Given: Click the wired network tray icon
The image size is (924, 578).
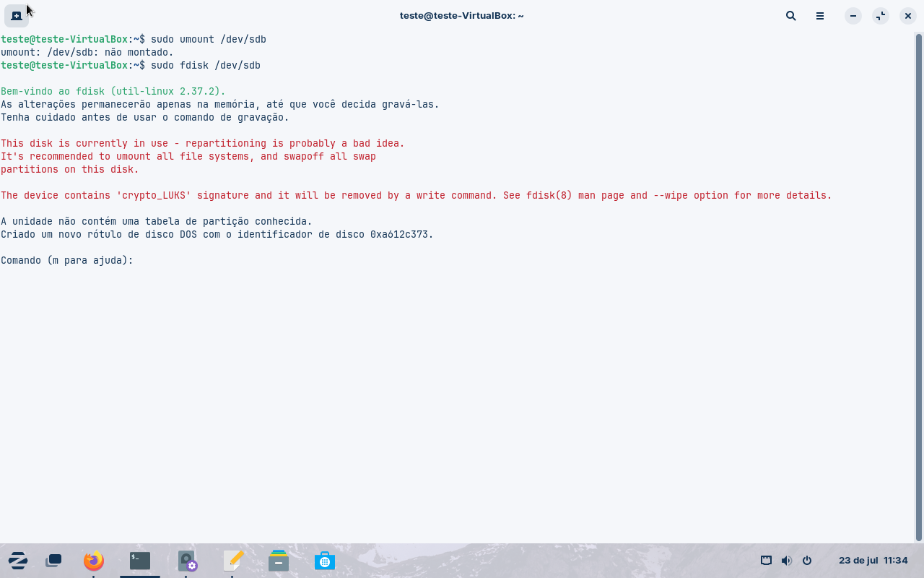Looking at the screenshot, I should point(766,561).
